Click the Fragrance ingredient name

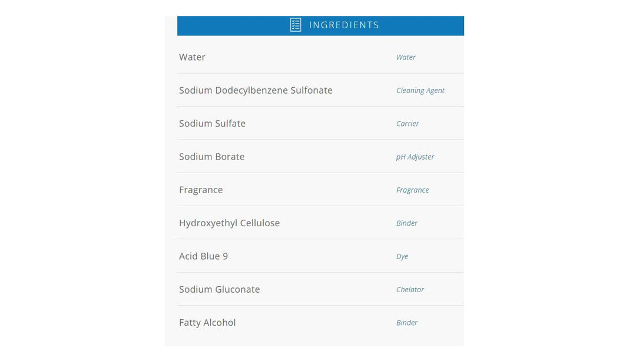[201, 190]
